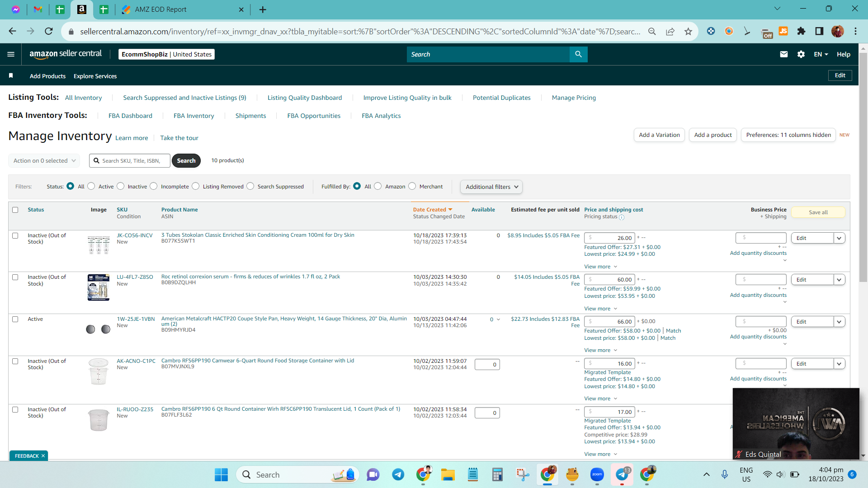Bookmark this page with star icon
Screen dimensions: 868x488
coord(688,31)
